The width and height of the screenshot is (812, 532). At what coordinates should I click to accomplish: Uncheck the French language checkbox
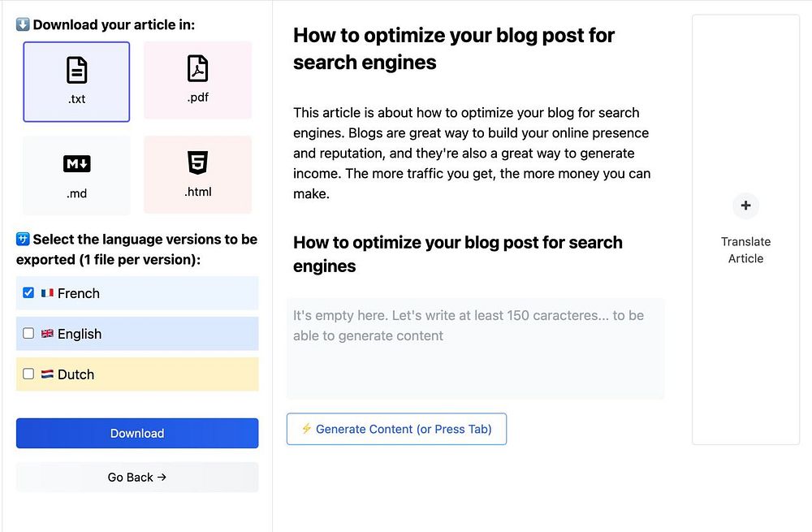point(28,292)
